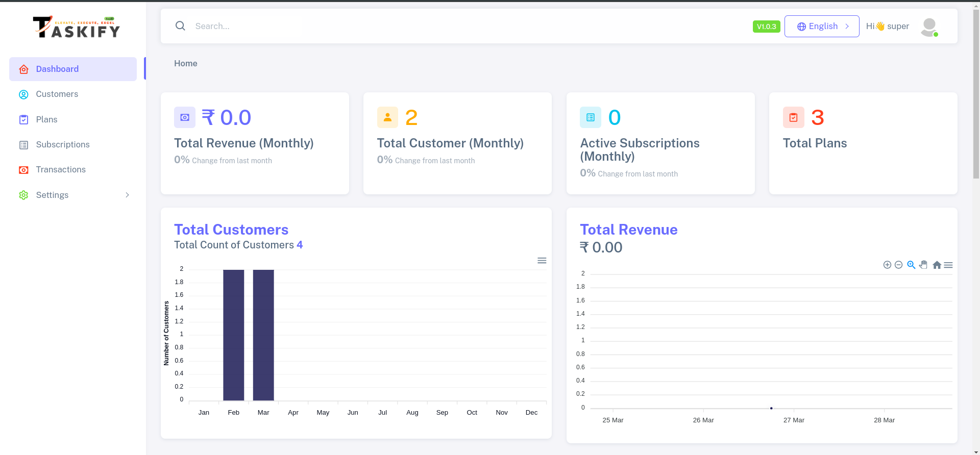This screenshot has width=980, height=455.
Task: Go to Customers in the sidebar
Action: point(57,94)
